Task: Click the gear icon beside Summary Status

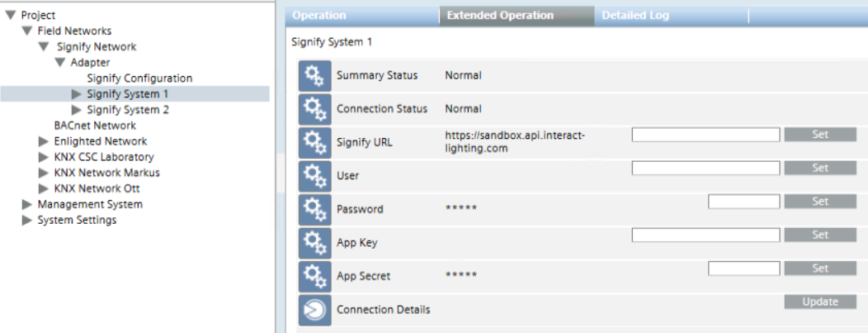Action: [314, 76]
